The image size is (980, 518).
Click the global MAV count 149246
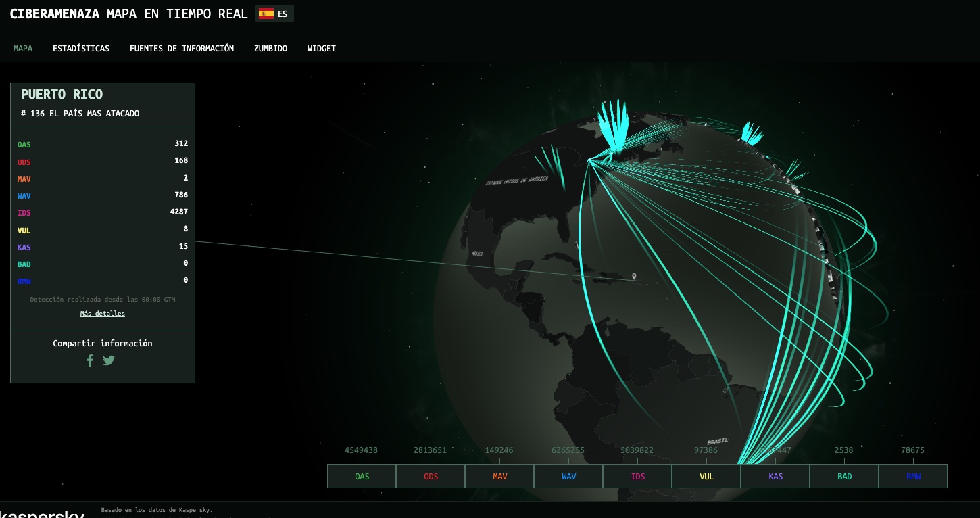[499, 450]
